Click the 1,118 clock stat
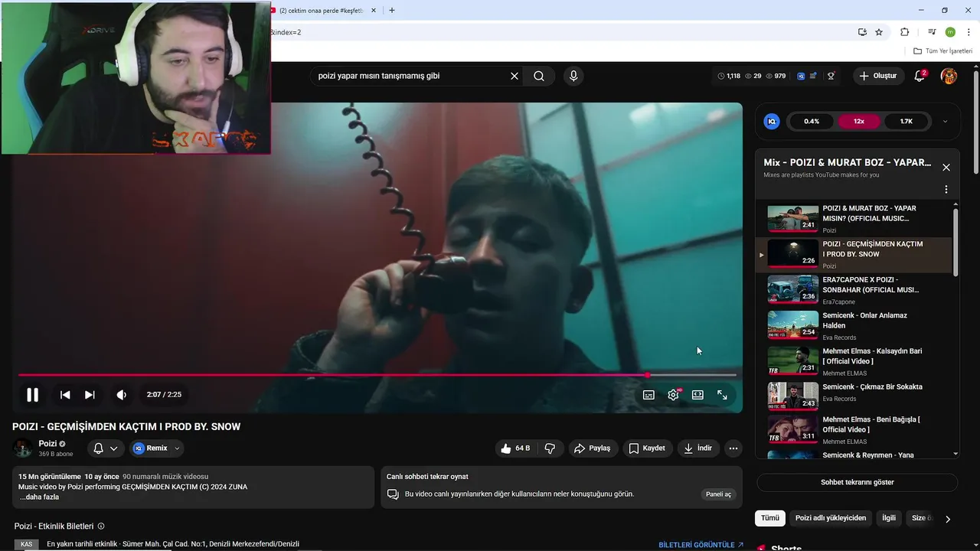Image resolution: width=980 pixels, height=551 pixels. (x=729, y=76)
